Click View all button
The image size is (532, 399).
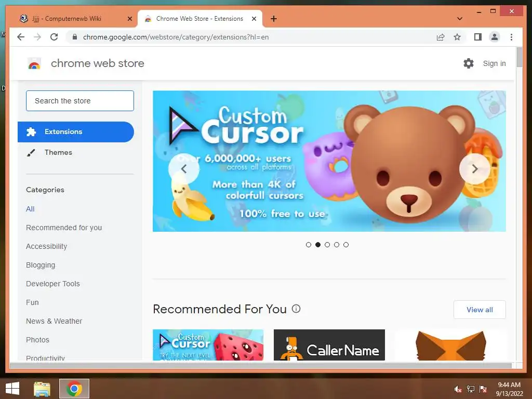pos(480,310)
